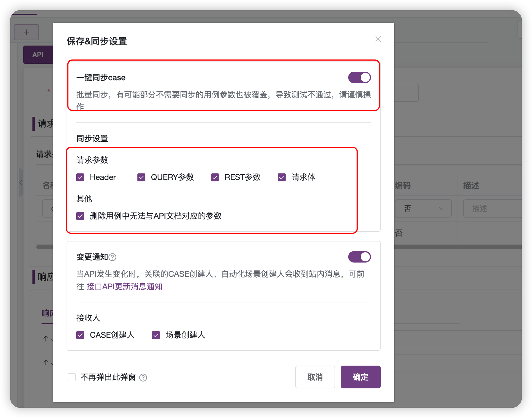Viewport: 532px width, 418px height.
Task: Click the 确定 button to confirm
Action: tap(360, 377)
